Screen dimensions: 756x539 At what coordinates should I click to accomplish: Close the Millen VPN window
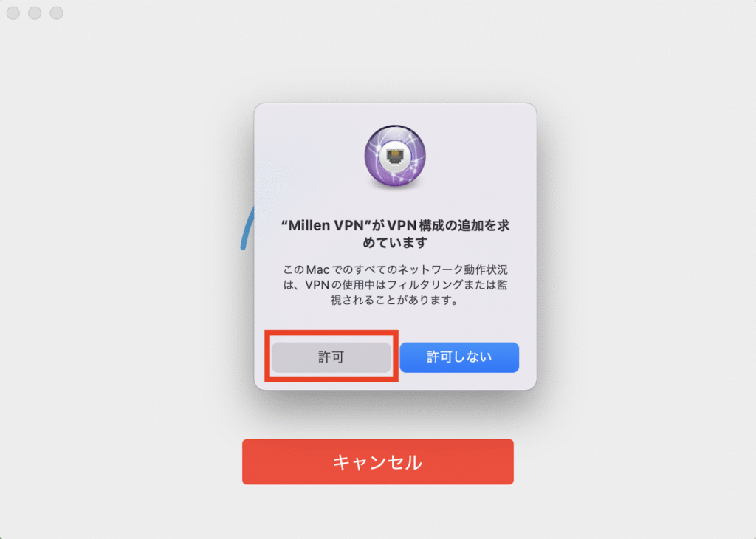pyautogui.click(x=13, y=13)
